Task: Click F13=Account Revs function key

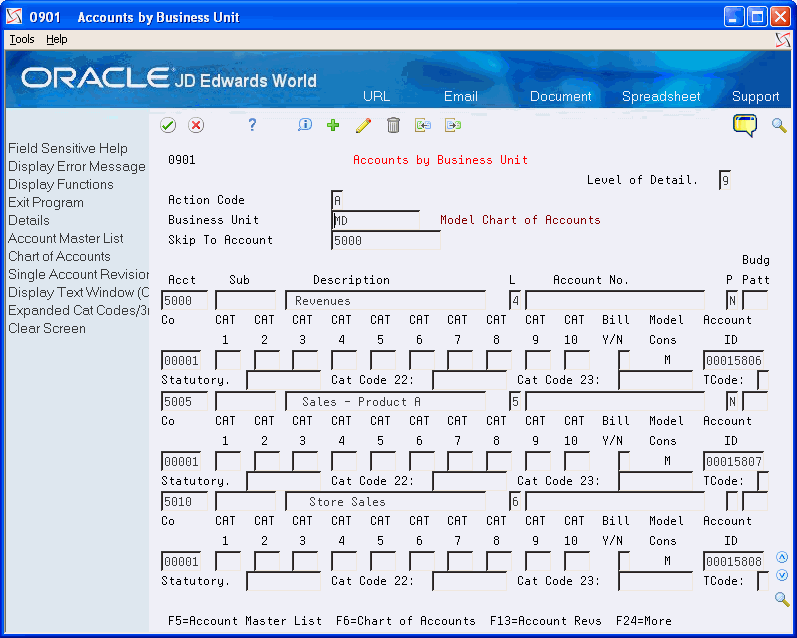Action: tap(545, 621)
